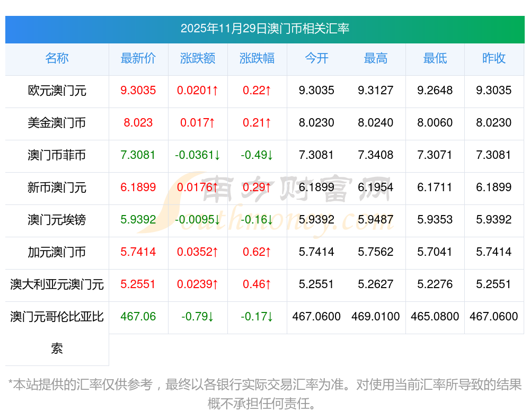530x420 pixels.
Task: Click the 最低 column header
Action: pos(435,58)
